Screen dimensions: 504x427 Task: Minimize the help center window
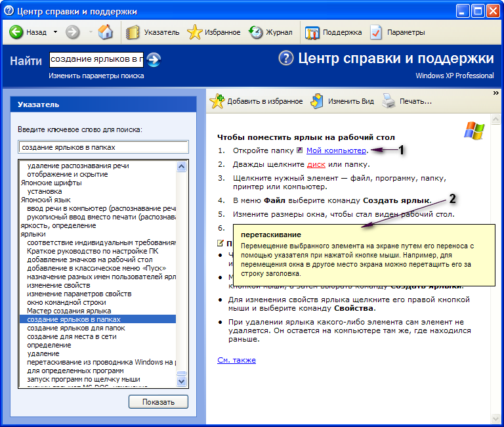coord(463,11)
